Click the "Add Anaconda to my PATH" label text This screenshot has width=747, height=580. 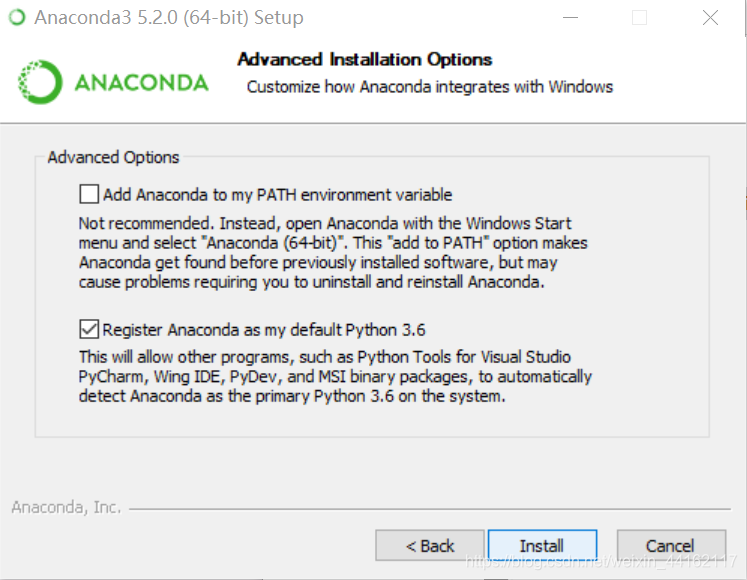(x=278, y=195)
